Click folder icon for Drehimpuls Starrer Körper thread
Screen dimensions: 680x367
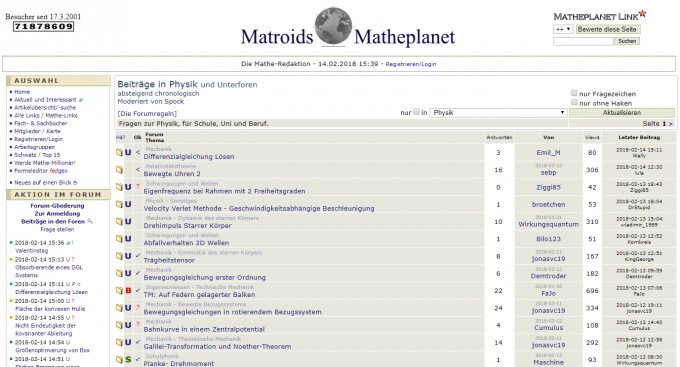[x=119, y=221]
